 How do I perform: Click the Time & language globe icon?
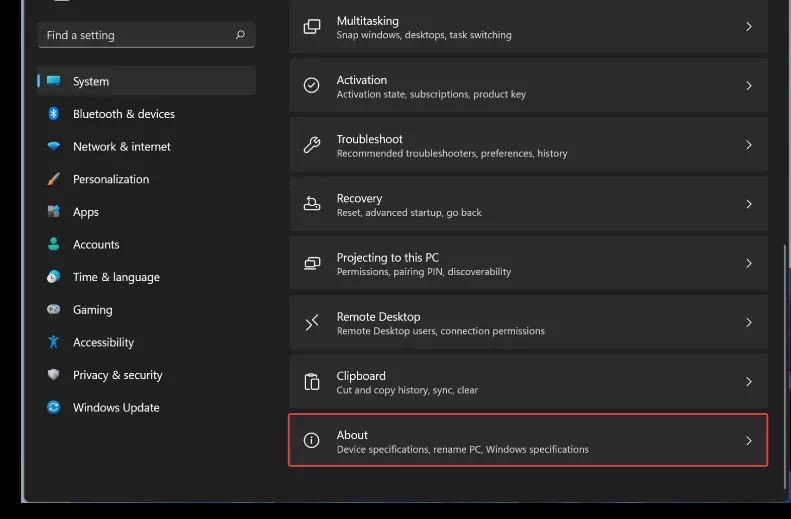[x=53, y=277]
